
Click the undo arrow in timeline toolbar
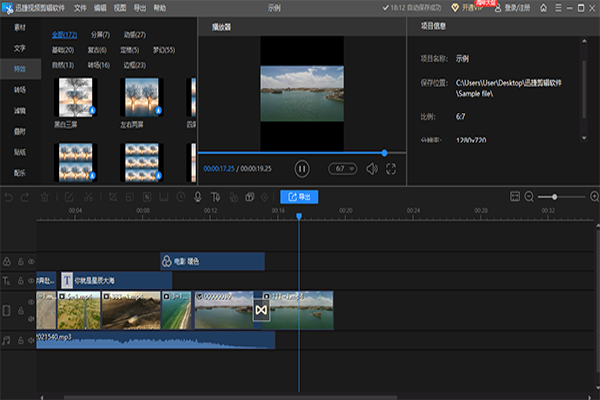[x=9, y=197]
